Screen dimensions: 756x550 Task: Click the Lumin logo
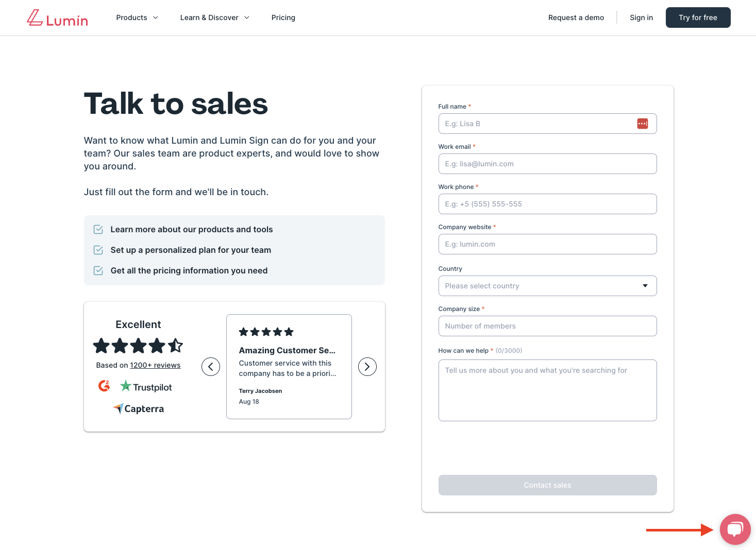(x=57, y=18)
